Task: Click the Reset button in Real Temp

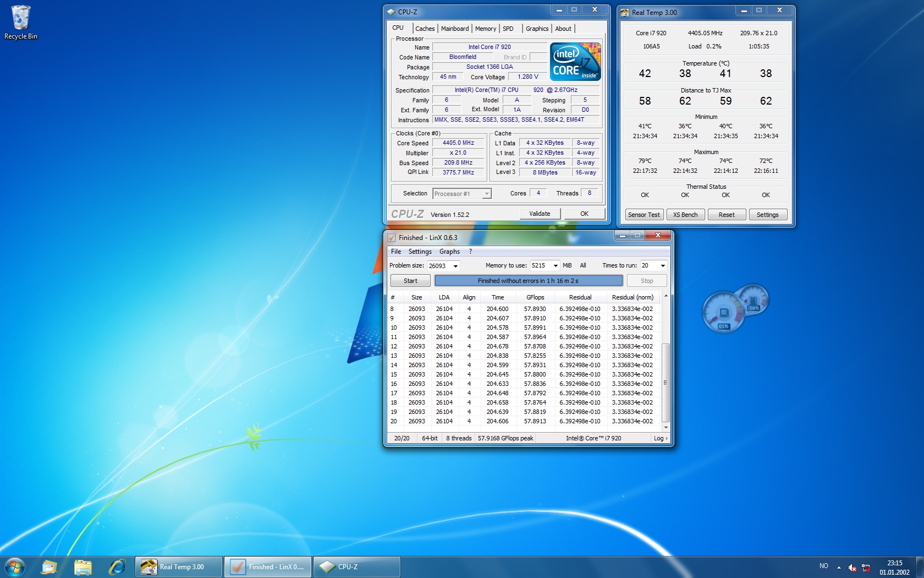Action: click(727, 215)
